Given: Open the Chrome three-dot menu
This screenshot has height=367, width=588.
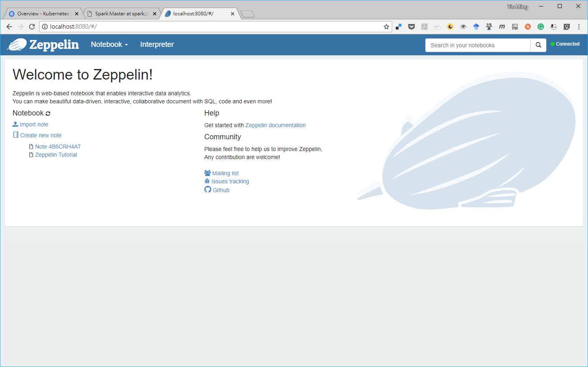Looking at the screenshot, I should click(x=579, y=27).
